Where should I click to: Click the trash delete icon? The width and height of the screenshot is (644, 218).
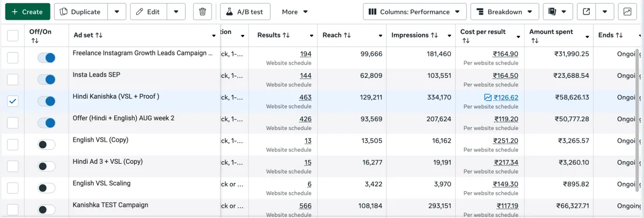(x=202, y=12)
